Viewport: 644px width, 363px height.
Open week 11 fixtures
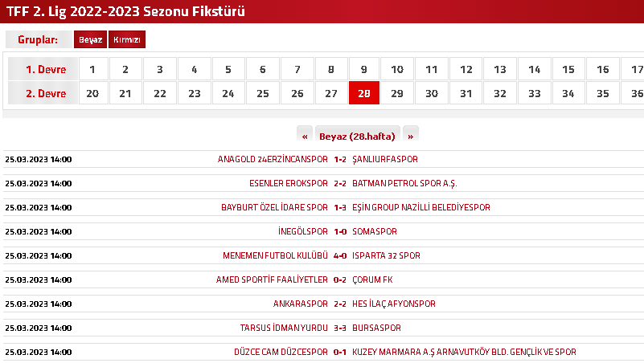point(432,69)
